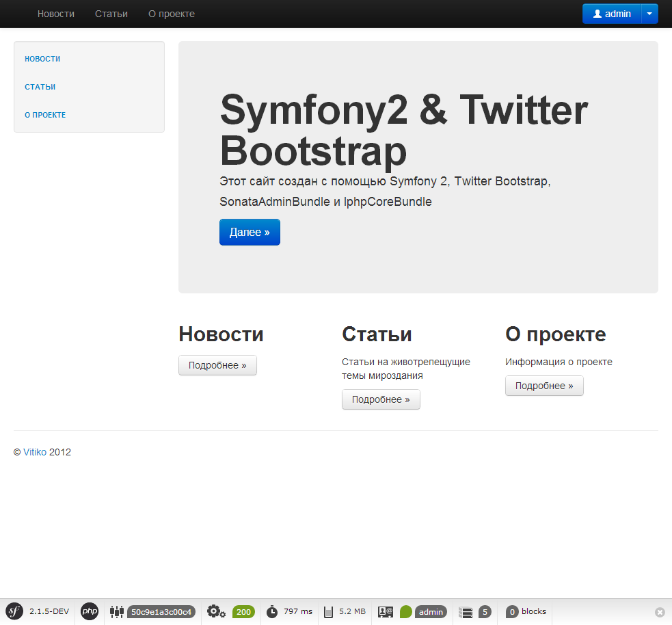
Task: Click the Новости section heading
Action: click(x=221, y=334)
